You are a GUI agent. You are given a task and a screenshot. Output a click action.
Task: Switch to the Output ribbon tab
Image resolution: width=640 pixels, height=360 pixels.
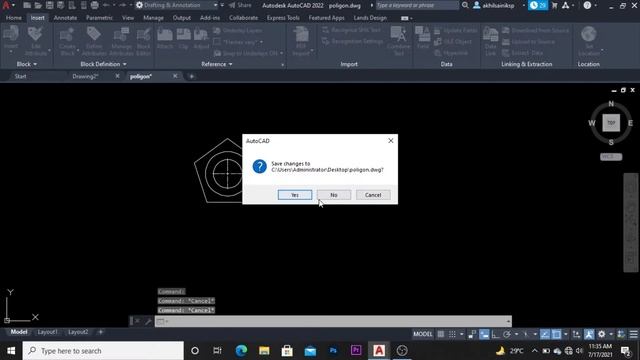(x=182, y=18)
